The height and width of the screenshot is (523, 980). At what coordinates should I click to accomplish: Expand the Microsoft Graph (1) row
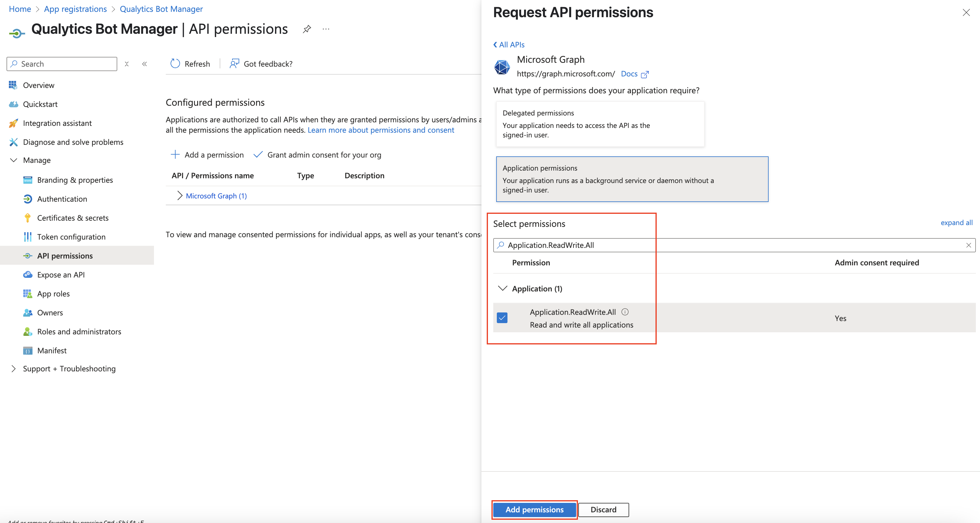[179, 196]
